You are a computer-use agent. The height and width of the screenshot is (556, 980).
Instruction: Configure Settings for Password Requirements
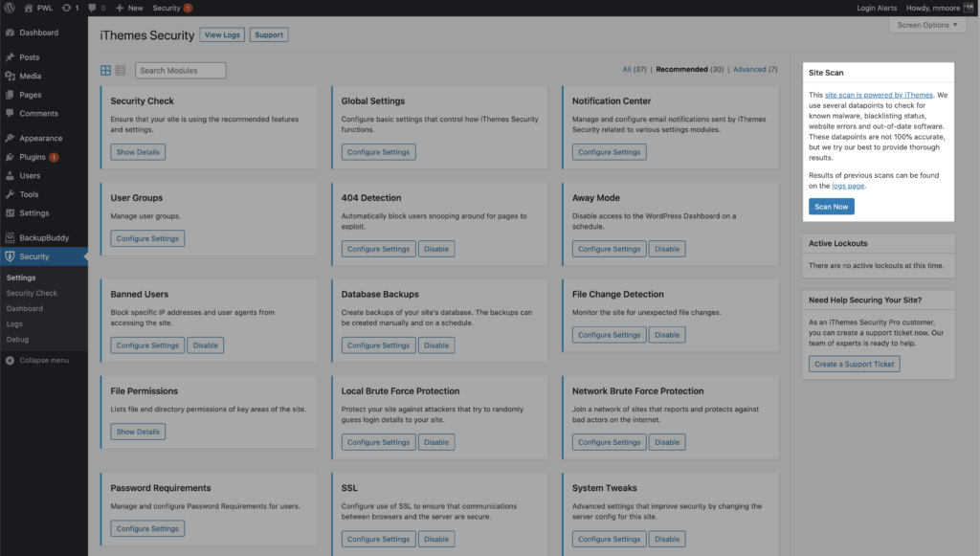point(147,528)
